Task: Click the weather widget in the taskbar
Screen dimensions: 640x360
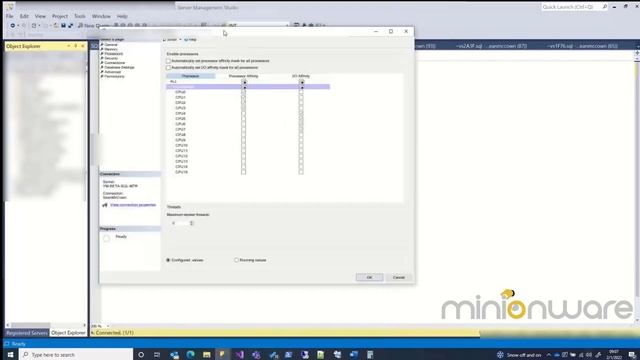Action: (x=519, y=355)
